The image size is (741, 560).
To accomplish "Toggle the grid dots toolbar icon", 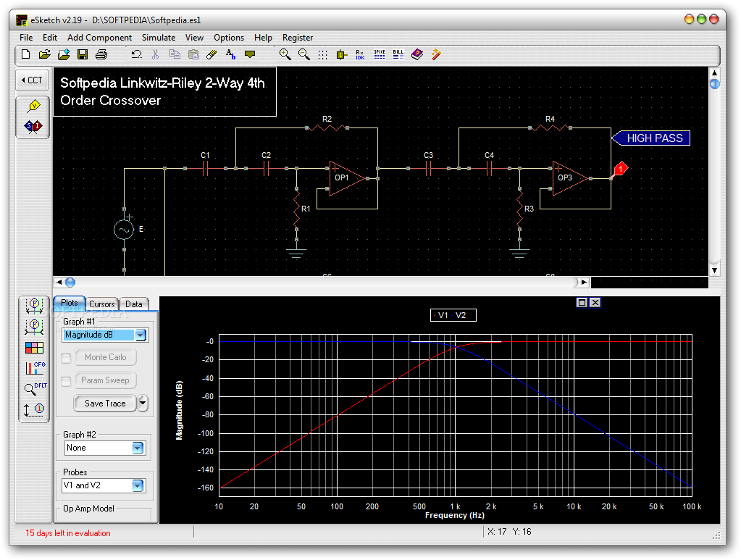I will (323, 54).
